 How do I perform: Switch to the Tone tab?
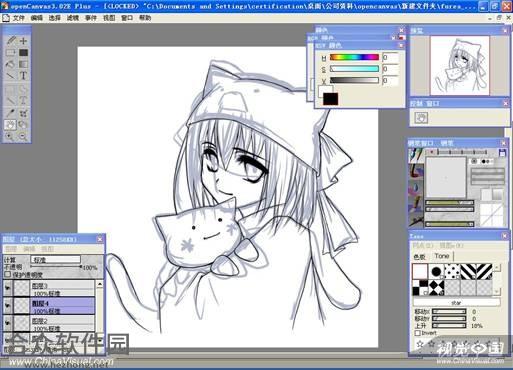click(442, 256)
